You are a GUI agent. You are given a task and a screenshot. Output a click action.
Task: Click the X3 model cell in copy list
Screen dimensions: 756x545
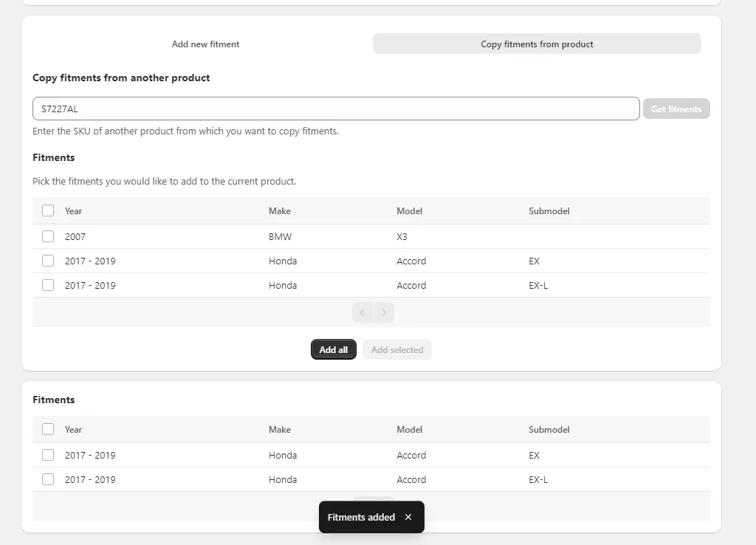click(402, 236)
